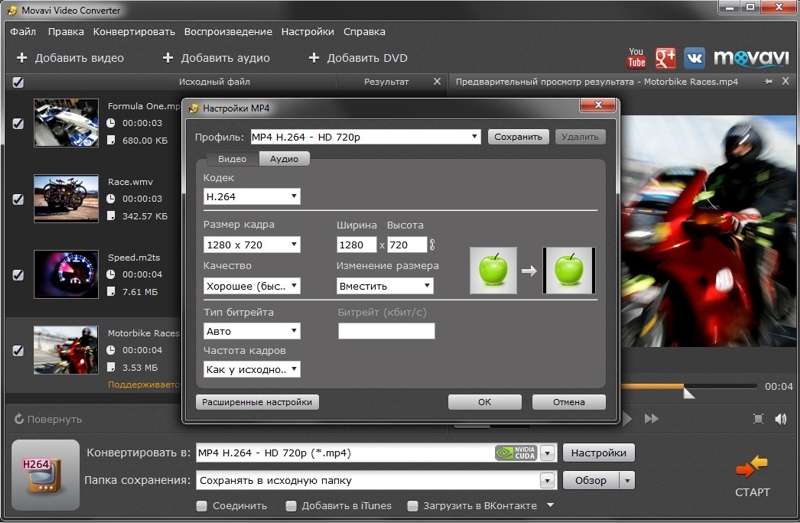The width and height of the screenshot is (800, 523).
Task: Click the fast forward playback icon
Action: pos(651,419)
